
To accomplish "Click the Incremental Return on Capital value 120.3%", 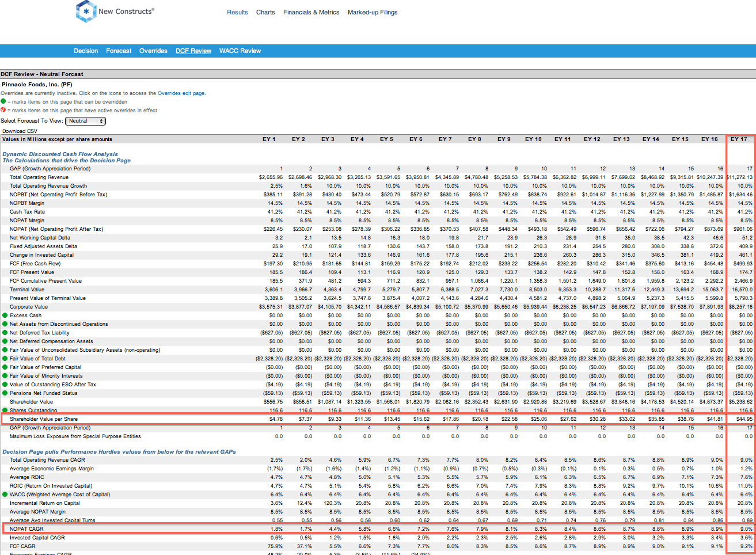I will (x=332, y=503).
